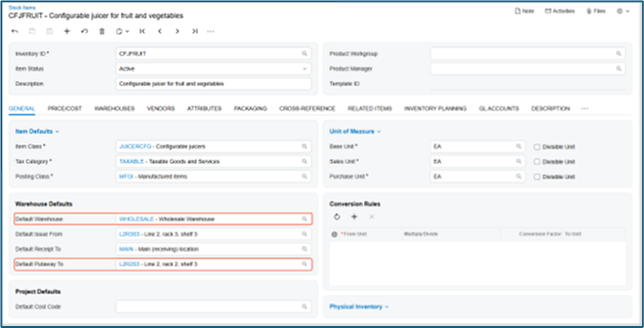Click the Files button
The image size is (644, 328).
point(596,11)
